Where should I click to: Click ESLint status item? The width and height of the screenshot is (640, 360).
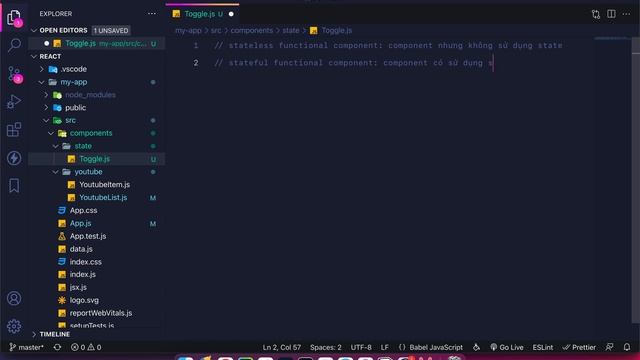[542, 347]
